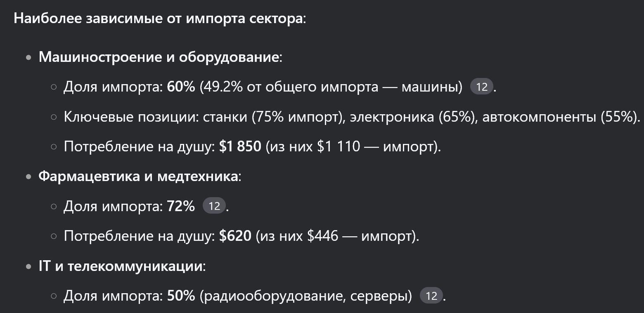Click the Машиностроение и оборудование item title
644x313 pixels.
pyautogui.click(x=159, y=57)
